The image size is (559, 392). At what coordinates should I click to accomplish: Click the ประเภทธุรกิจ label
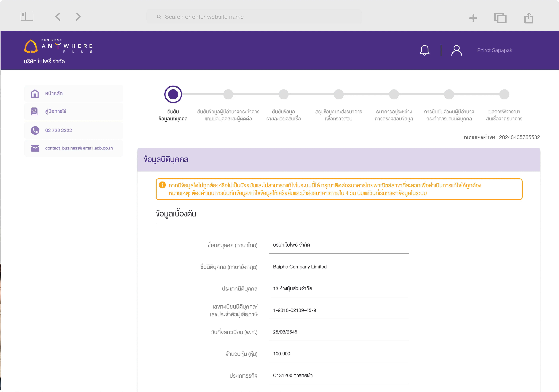pyautogui.click(x=243, y=376)
